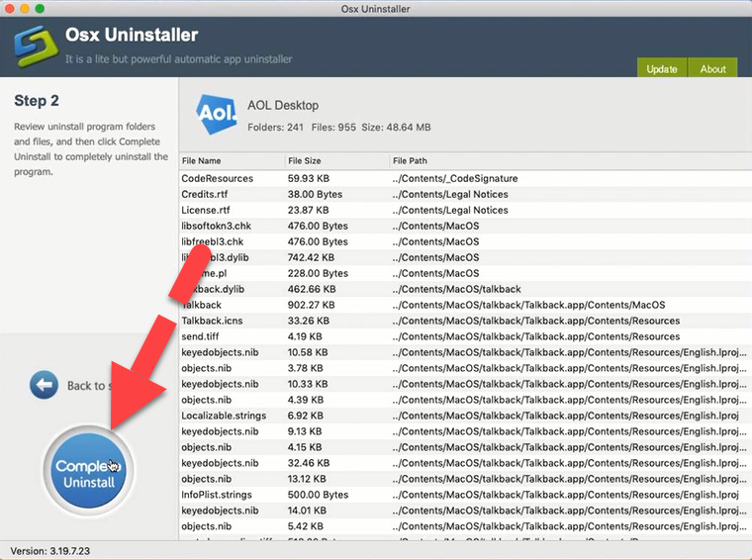Click the 462.66 KB size cell
Screen dimensions: 752x560
[x=312, y=289]
